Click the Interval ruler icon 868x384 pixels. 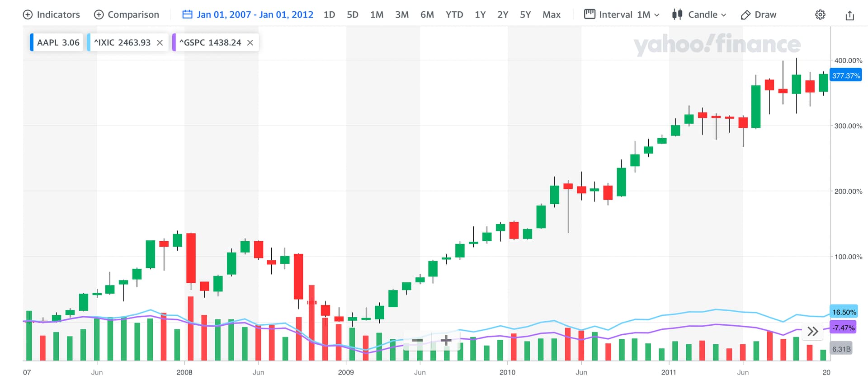(x=590, y=14)
